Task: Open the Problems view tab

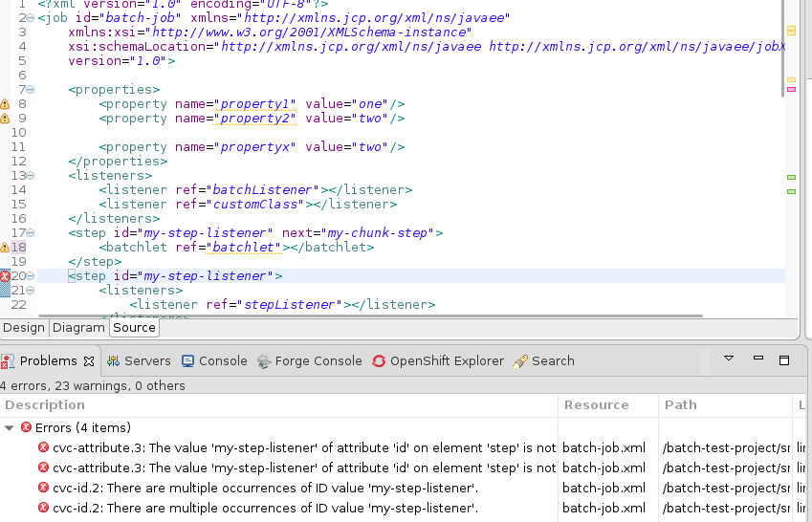Action: pyautogui.click(x=48, y=361)
